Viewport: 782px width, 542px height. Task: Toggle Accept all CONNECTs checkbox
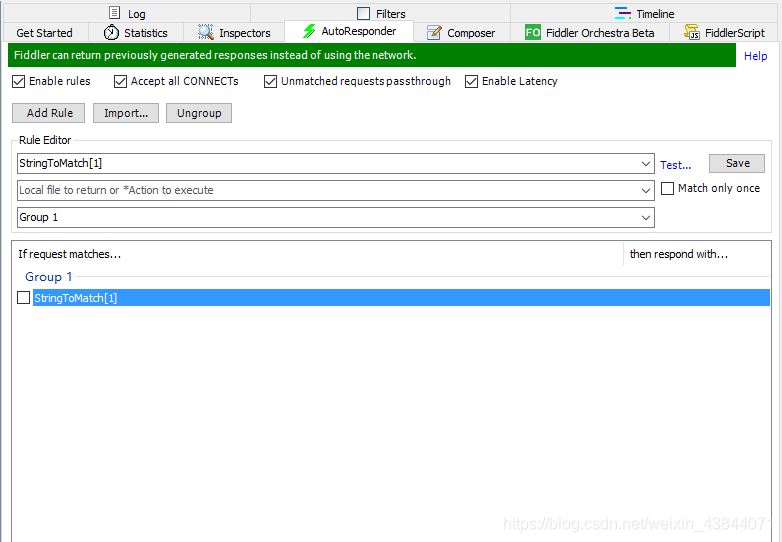[x=120, y=81]
